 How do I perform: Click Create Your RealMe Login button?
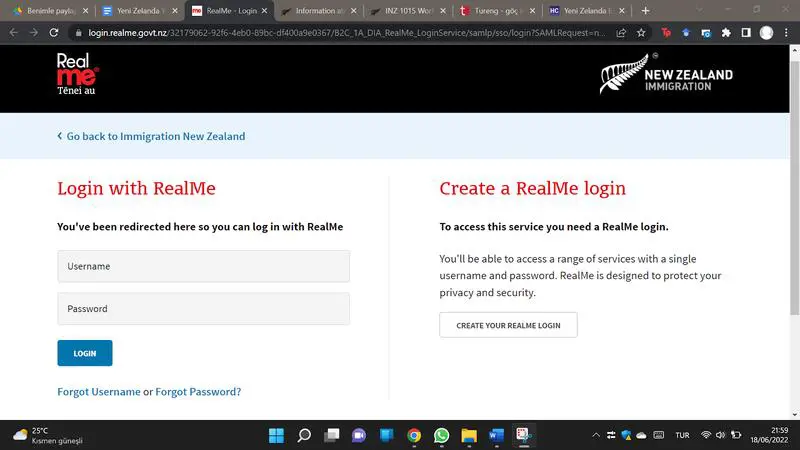[508, 325]
